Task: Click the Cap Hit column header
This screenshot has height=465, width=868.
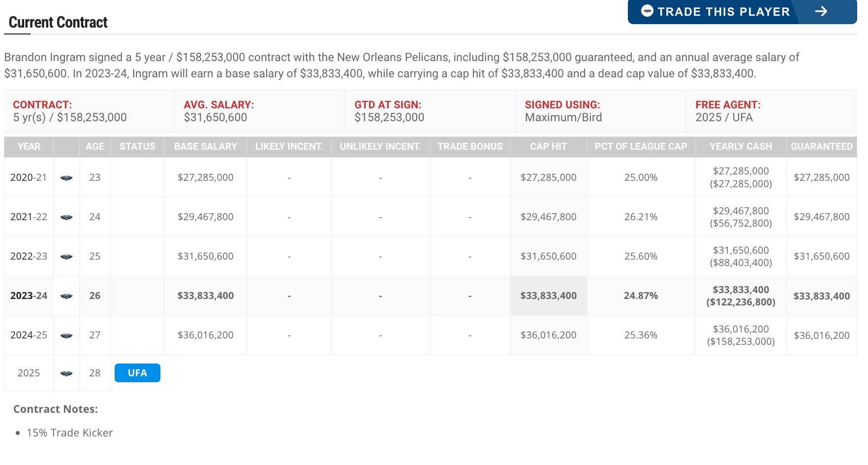Action: 548,147
